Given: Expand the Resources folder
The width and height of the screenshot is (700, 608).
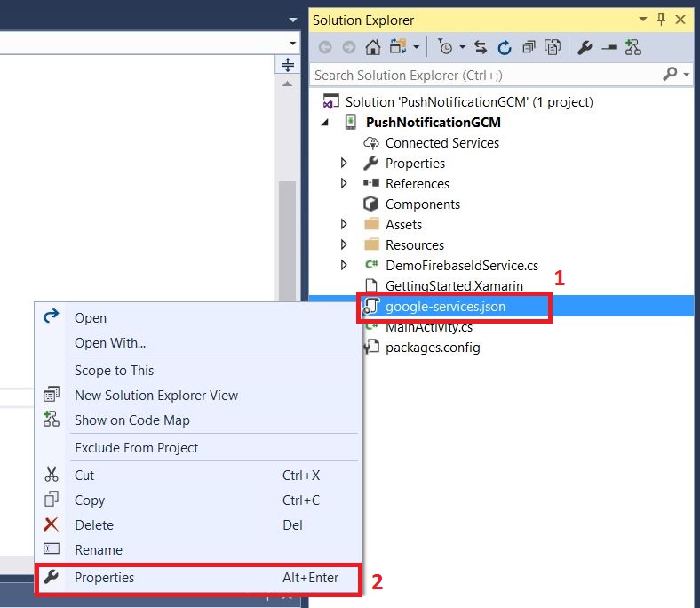Looking at the screenshot, I should [x=344, y=244].
